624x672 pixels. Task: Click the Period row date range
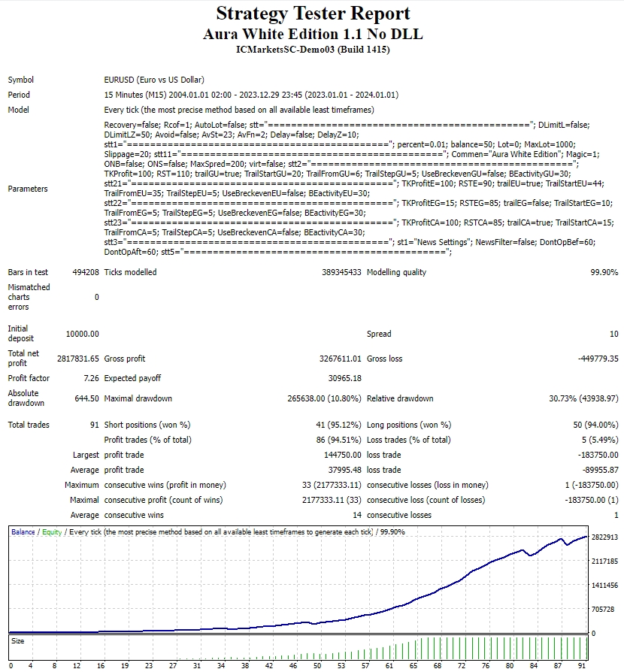pos(251,95)
